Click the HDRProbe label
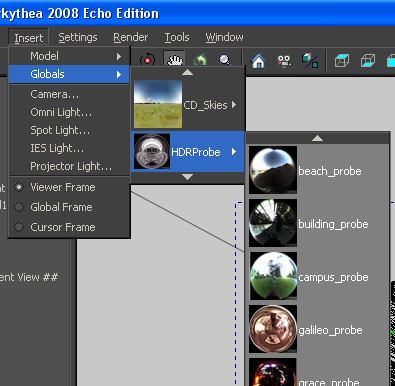The image size is (395, 386). click(x=196, y=152)
